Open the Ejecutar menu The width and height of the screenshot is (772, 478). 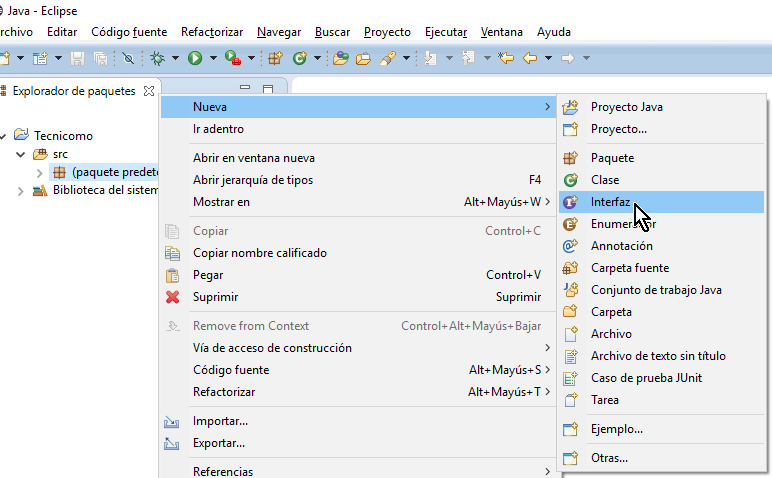pos(446,32)
